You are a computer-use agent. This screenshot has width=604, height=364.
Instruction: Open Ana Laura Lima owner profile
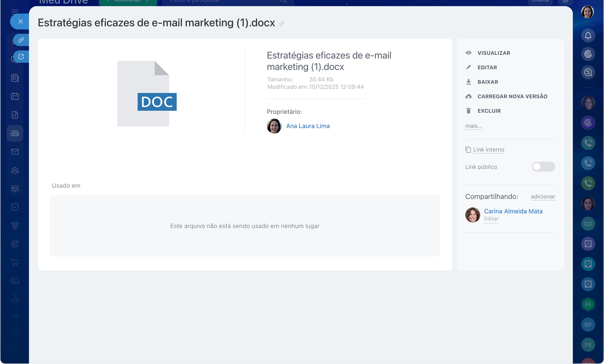click(308, 126)
